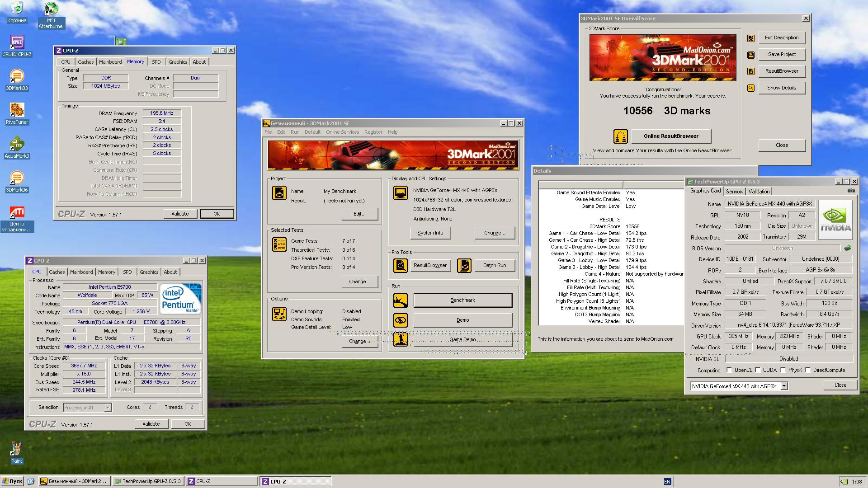
Task: Launch the 3DMark06 desktop shortcut
Action: point(17,182)
